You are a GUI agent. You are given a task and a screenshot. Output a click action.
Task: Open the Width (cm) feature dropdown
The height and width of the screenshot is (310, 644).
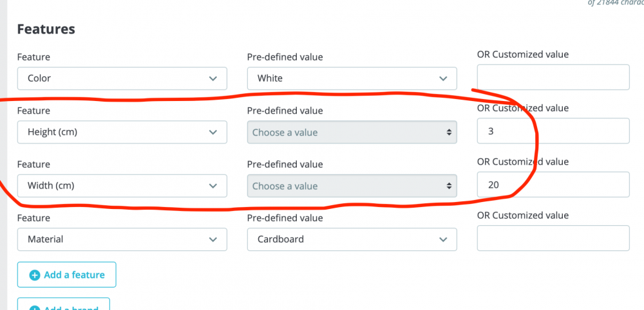(122, 186)
